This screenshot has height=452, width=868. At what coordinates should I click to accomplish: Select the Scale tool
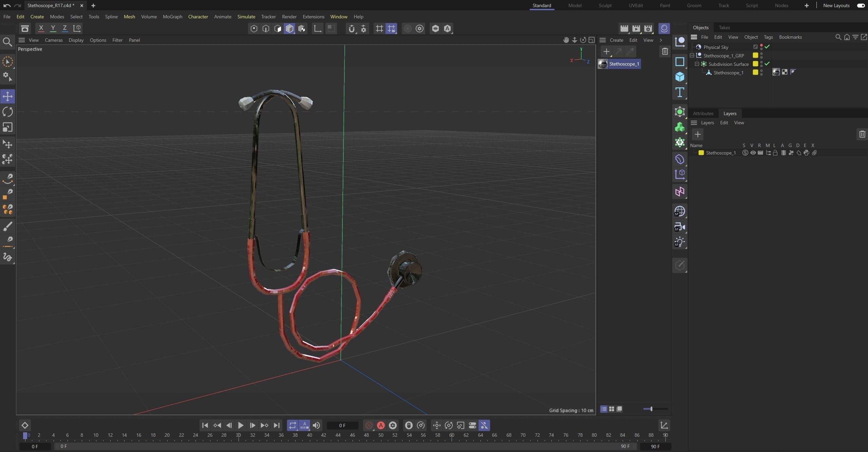[7, 127]
